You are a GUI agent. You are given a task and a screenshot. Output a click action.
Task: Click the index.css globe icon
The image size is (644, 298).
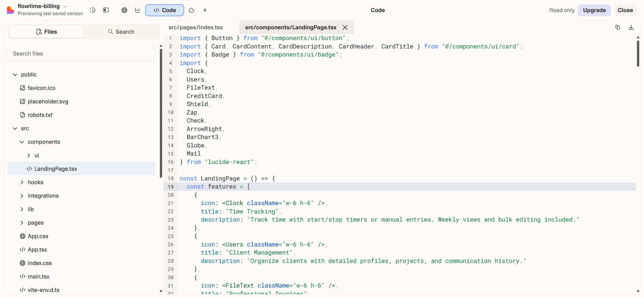23,263
